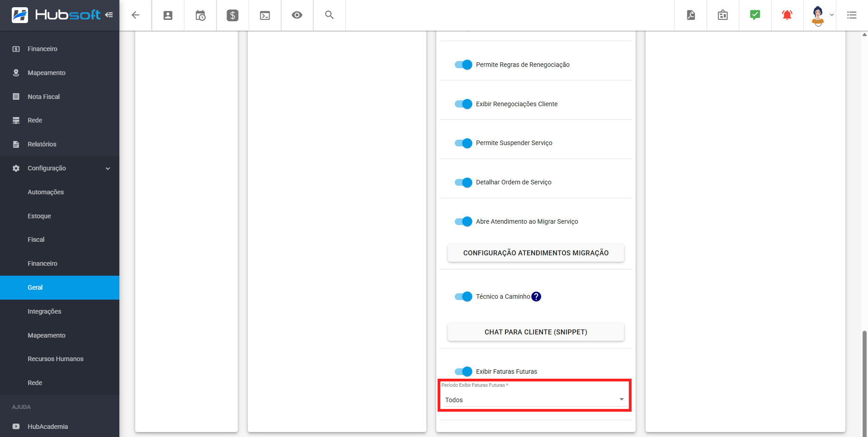This screenshot has height=437, width=868.
Task: Open Nota Fiscal menu item
Action: [x=60, y=97]
